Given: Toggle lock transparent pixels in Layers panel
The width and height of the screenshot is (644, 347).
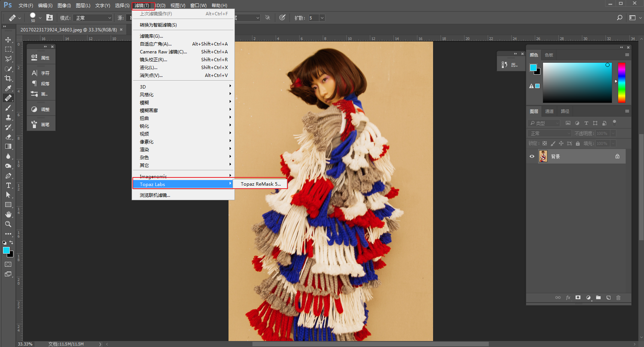Looking at the screenshot, I should [x=545, y=143].
